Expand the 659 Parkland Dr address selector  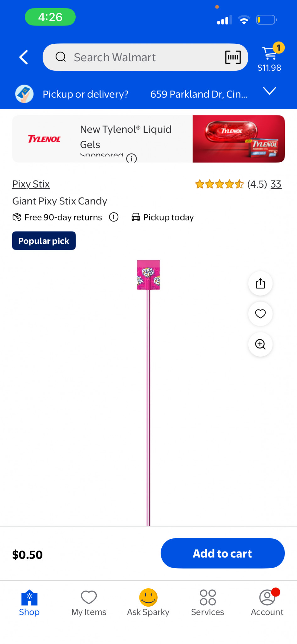(x=199, y=94)
